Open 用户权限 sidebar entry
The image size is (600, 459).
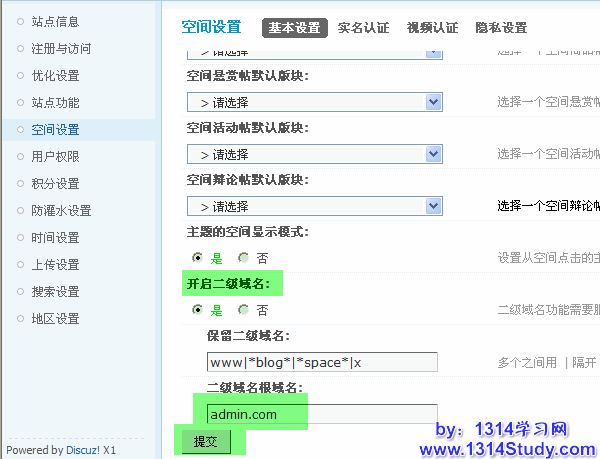tap(54, 156)
